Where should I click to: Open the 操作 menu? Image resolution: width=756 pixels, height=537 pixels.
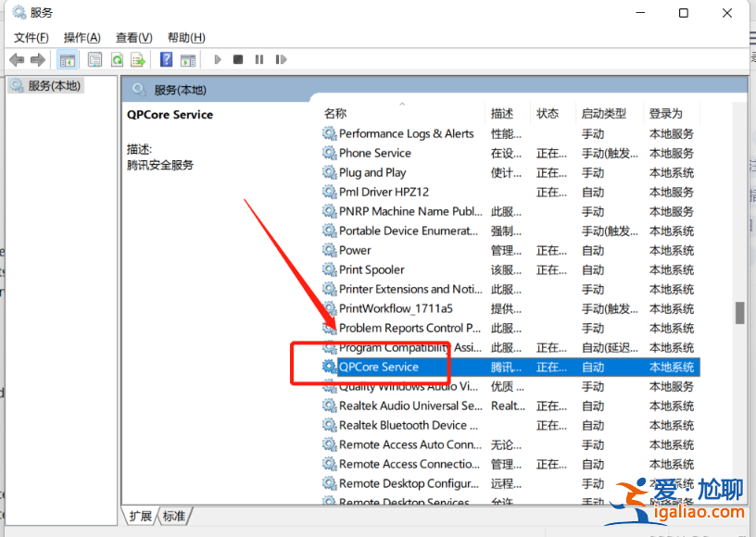pyautogui.click(x=82, y=37)
